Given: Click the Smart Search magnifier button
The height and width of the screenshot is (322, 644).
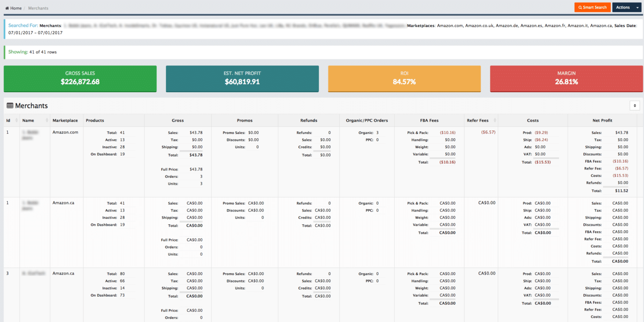Looking at the screenshot, I should click(x=592, y=7).
